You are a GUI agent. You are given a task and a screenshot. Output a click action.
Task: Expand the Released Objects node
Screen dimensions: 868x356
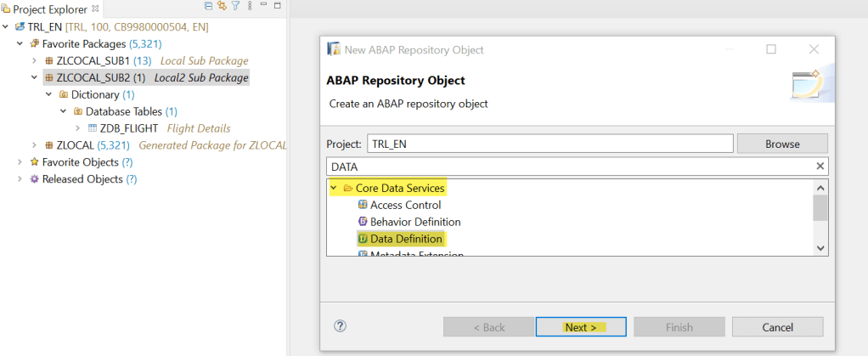coord(20,179)
